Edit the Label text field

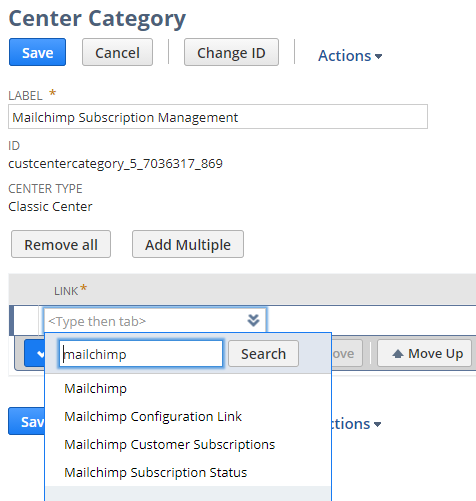218,117
